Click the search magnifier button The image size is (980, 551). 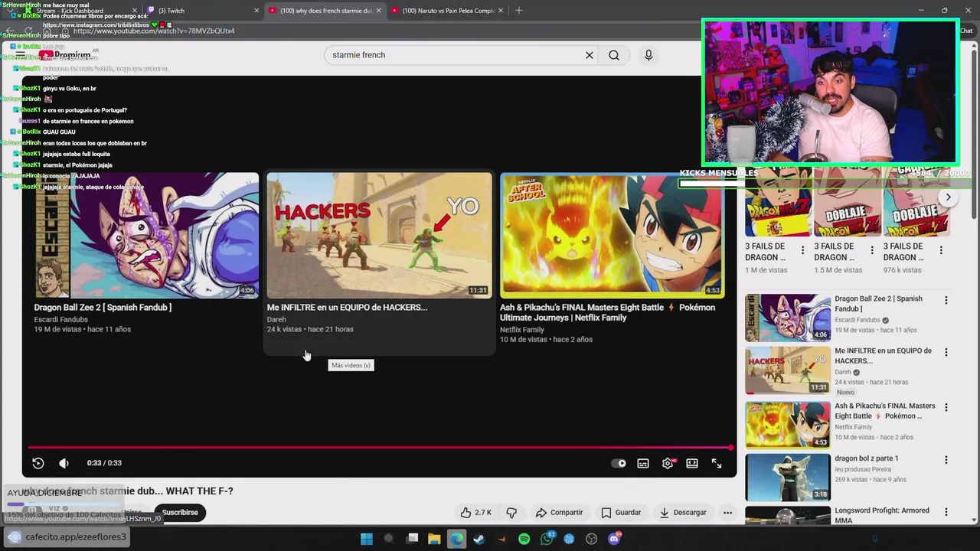tap(614, 55)
